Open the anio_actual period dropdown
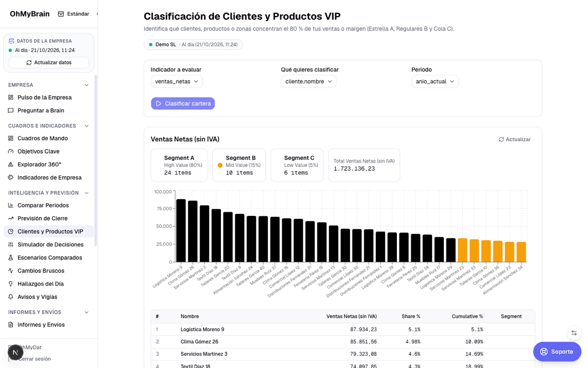The height and width of the screenshot is (368, 588). pos(435,81)
